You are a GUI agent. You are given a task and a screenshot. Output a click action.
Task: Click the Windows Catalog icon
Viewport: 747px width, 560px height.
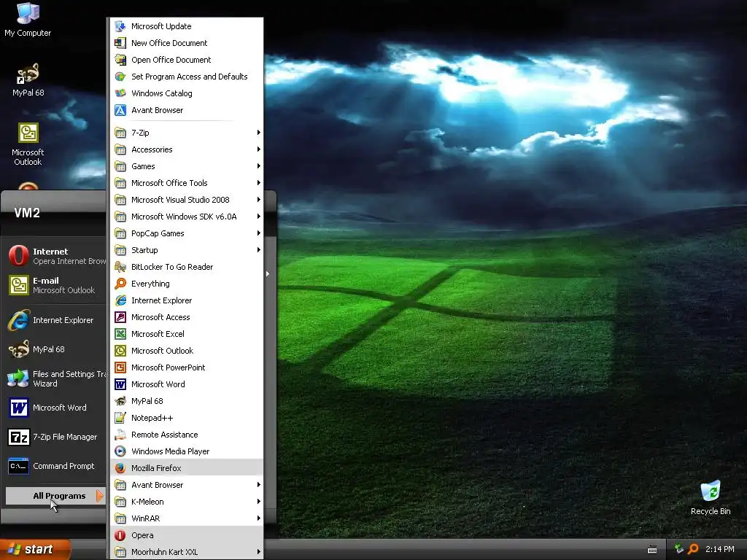pyautogui.click(x=120, y=93)
